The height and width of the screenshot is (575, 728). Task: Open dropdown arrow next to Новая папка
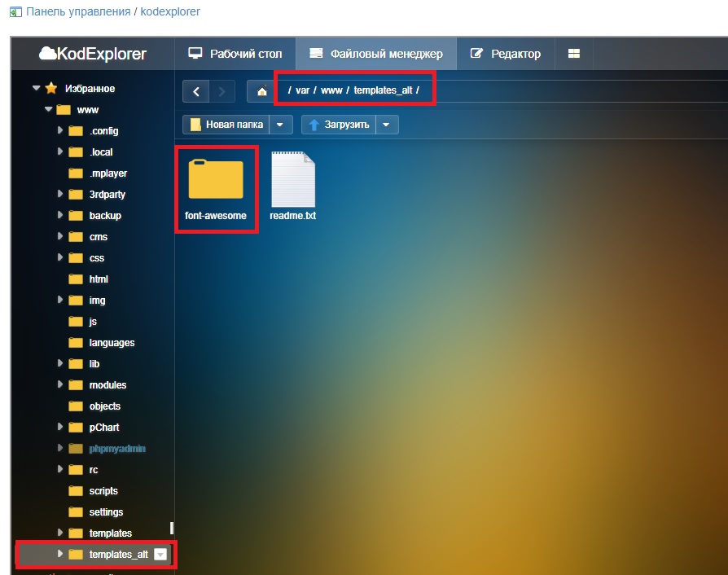[x=280, y=125]
